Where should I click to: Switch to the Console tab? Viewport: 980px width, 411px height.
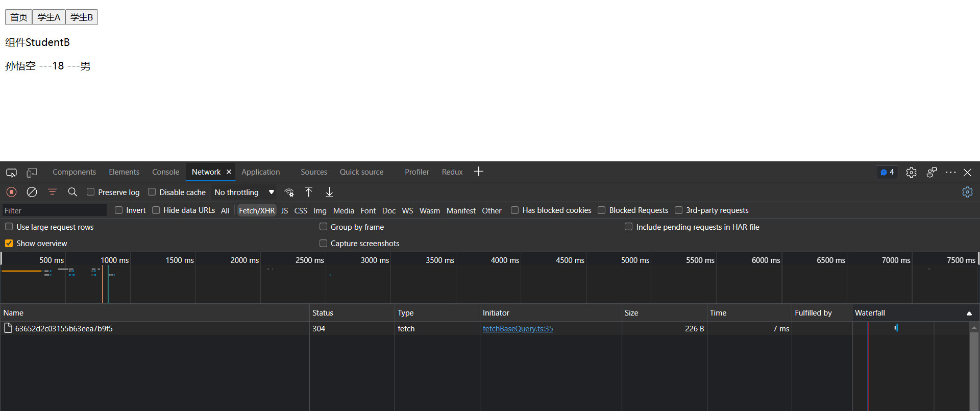click(165, 172)
